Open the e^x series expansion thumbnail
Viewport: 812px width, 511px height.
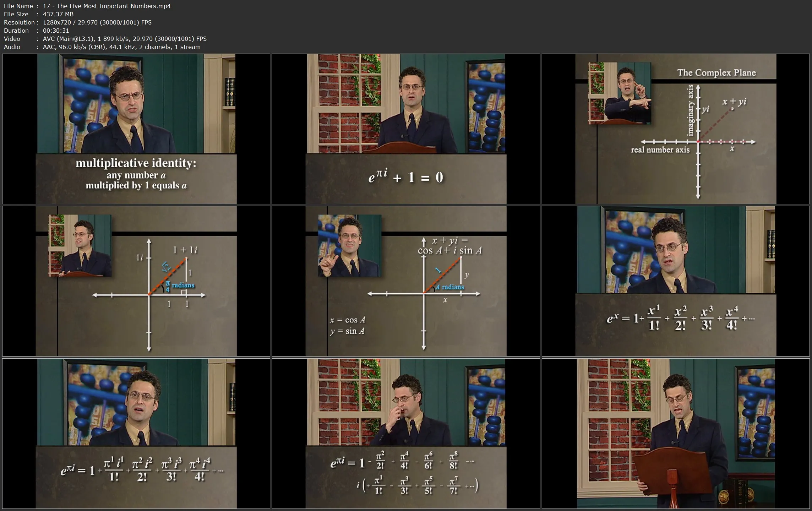point(676,281)
